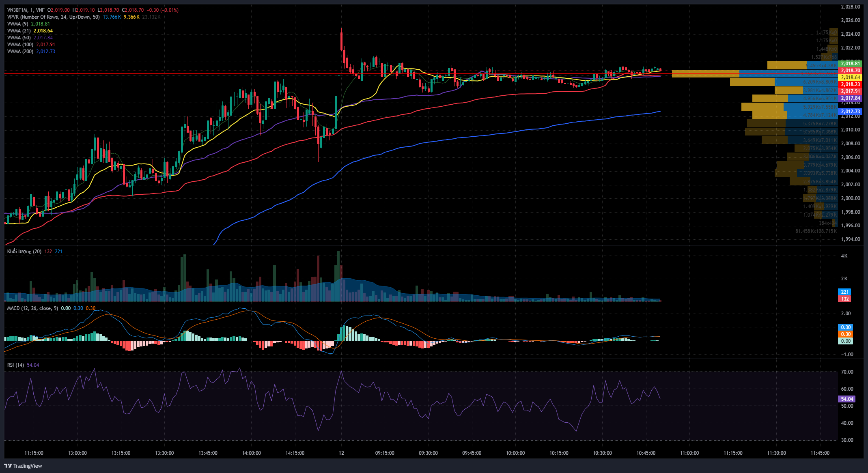
Task: Select the VWMA (50) legend entry
Action: pos(19,38)
